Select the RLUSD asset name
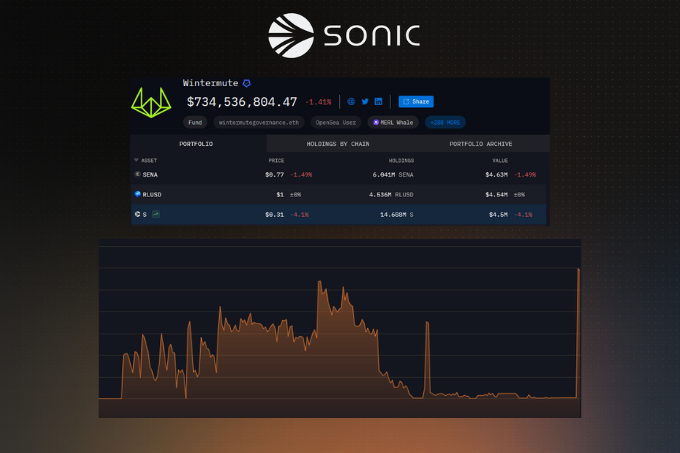680x453 pixels. click(x=152, y=195)
